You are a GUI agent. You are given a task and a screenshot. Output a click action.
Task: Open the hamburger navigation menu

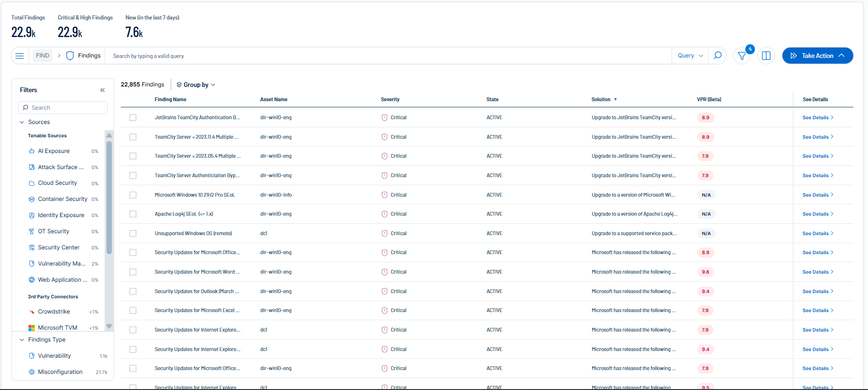point(20,56)
